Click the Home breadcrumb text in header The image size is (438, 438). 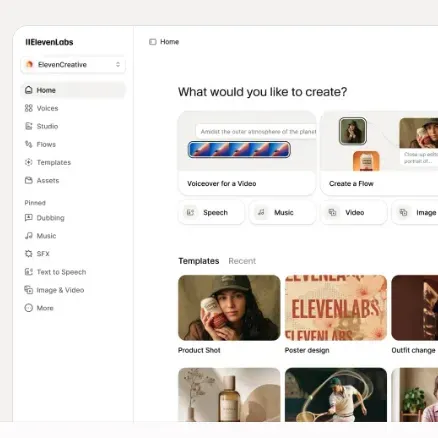(170, 42)
